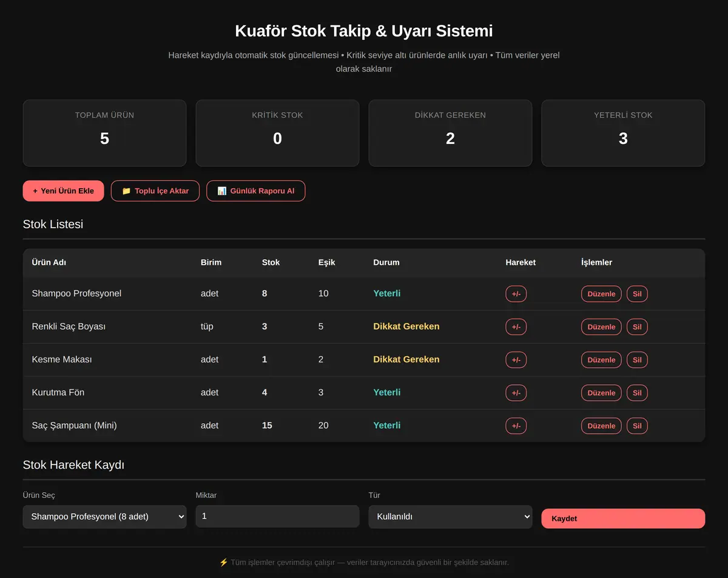728x578 pixels.
Task: Click the Birim column header
Action: pos(211,262)
